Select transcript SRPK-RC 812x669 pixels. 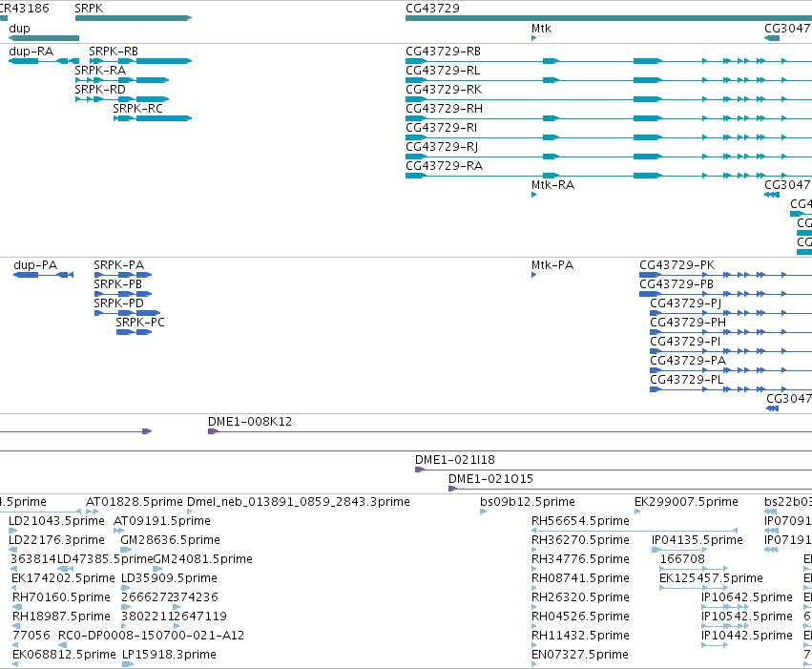(137, 109)
